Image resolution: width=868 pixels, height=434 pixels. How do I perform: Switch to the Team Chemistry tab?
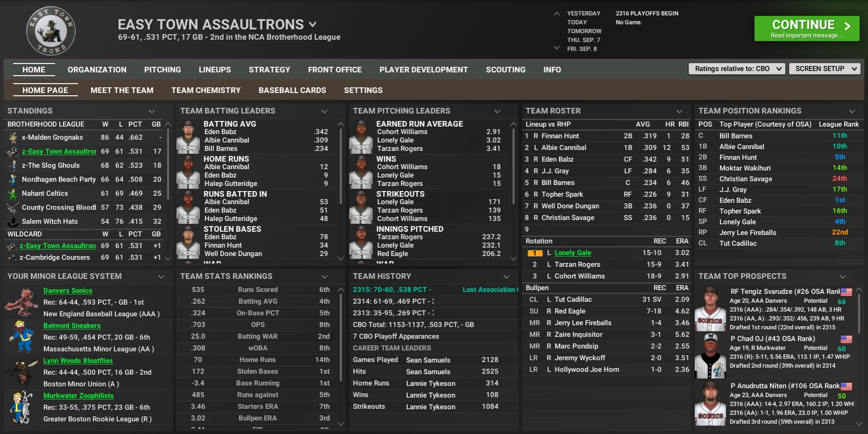(206, 90)
